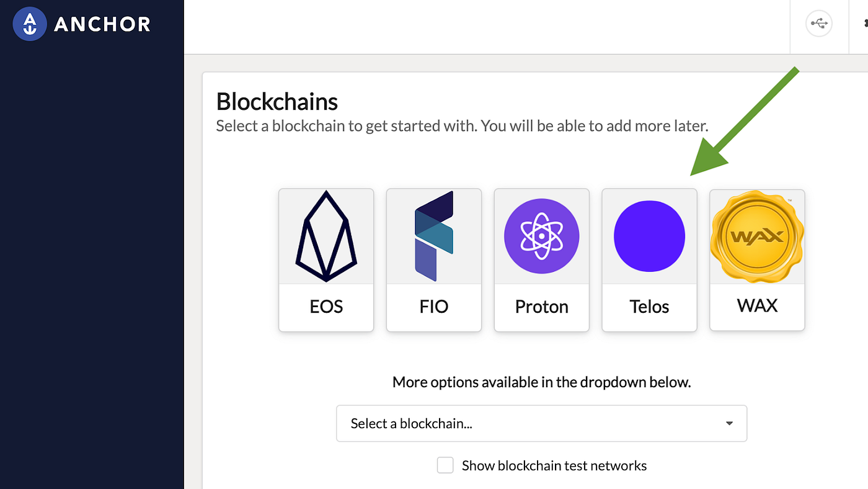
Task: Click the Anchor logo icon in the sidebar
Action: pos(30,25)
